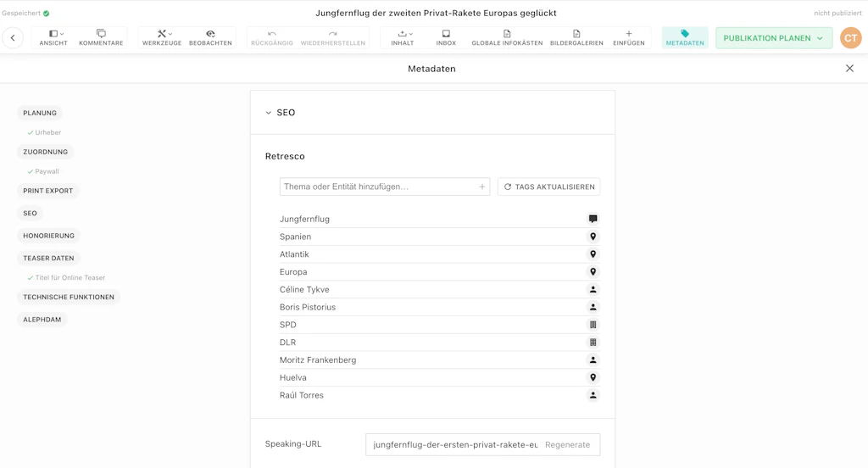Click the person icon for Raúl Torres

[593, 395]
